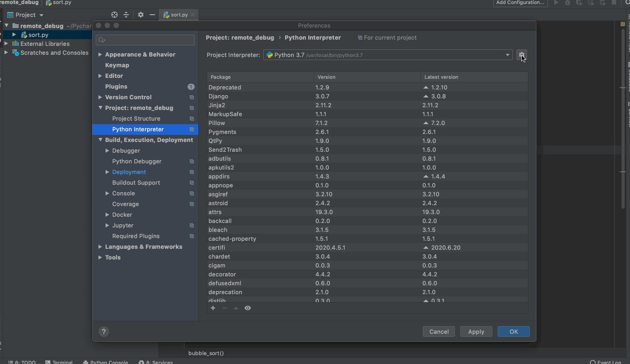Open the Event Log in status bar
This screenshot has width=630, height=364.
605,362
